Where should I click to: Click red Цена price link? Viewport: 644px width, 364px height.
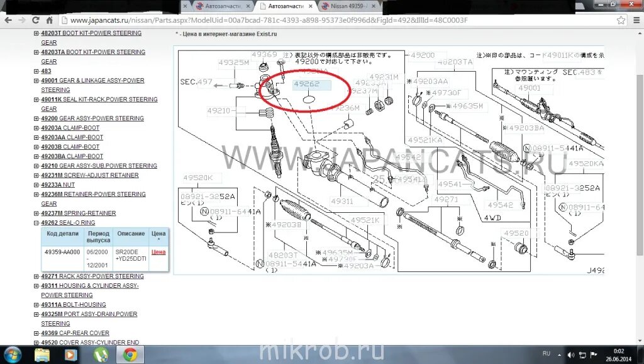tap(158, 252)
